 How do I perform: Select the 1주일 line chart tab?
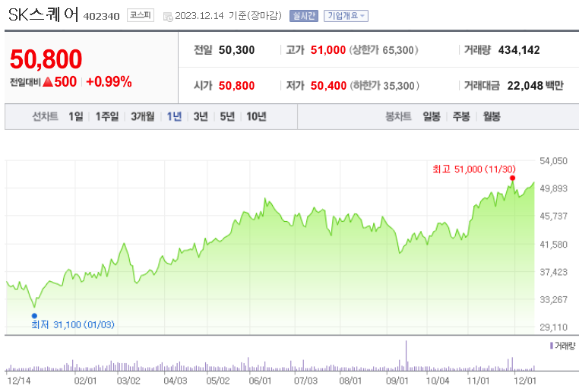(107, 117)
